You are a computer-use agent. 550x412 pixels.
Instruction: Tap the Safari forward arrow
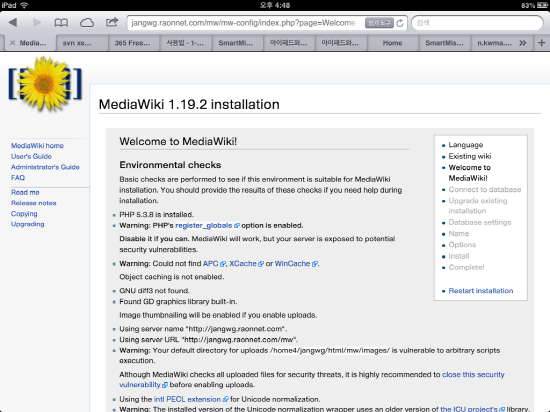36,22
